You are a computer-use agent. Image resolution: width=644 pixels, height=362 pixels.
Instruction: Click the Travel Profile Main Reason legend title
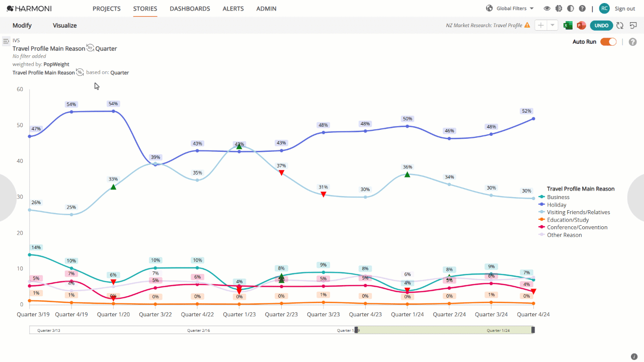[x=581, y=189]
